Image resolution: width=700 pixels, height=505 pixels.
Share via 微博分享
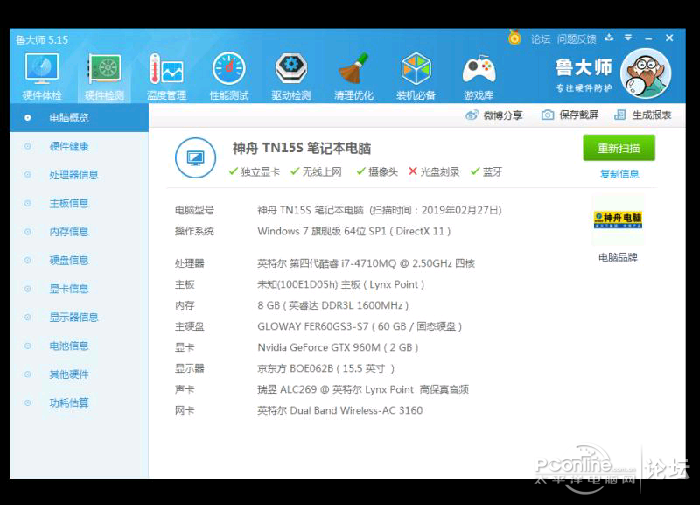(494, 115)
